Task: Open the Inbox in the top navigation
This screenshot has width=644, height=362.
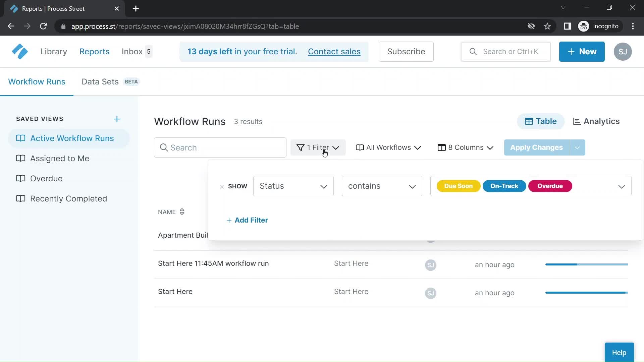Action: click(x=137, y=52)
